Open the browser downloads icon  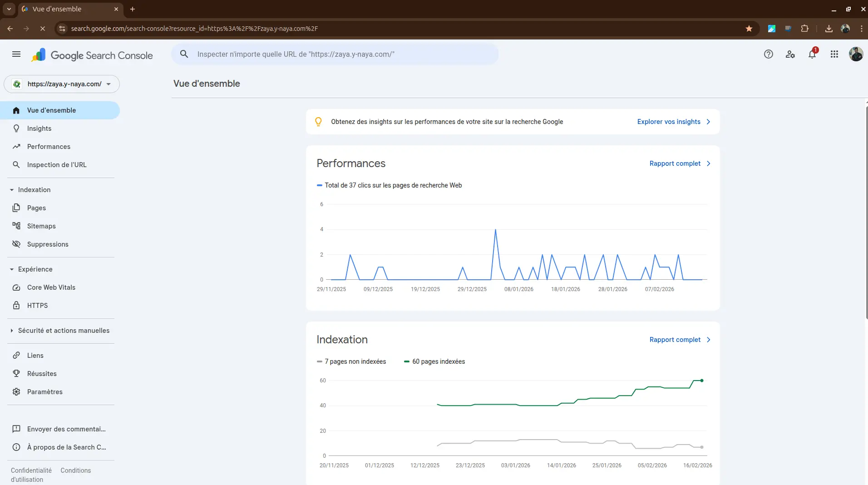point(829,29)
